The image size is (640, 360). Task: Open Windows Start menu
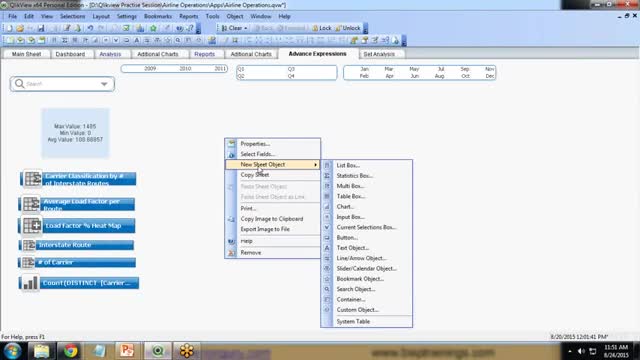click(x=12, y=351)
